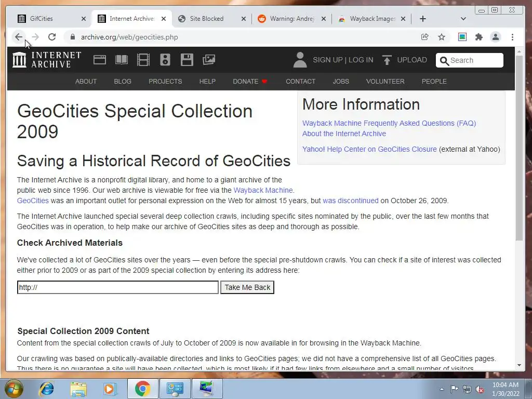Launch Internet Explorer from the taskbar
The width and height of the screenshot is (532, 399).
46,389
